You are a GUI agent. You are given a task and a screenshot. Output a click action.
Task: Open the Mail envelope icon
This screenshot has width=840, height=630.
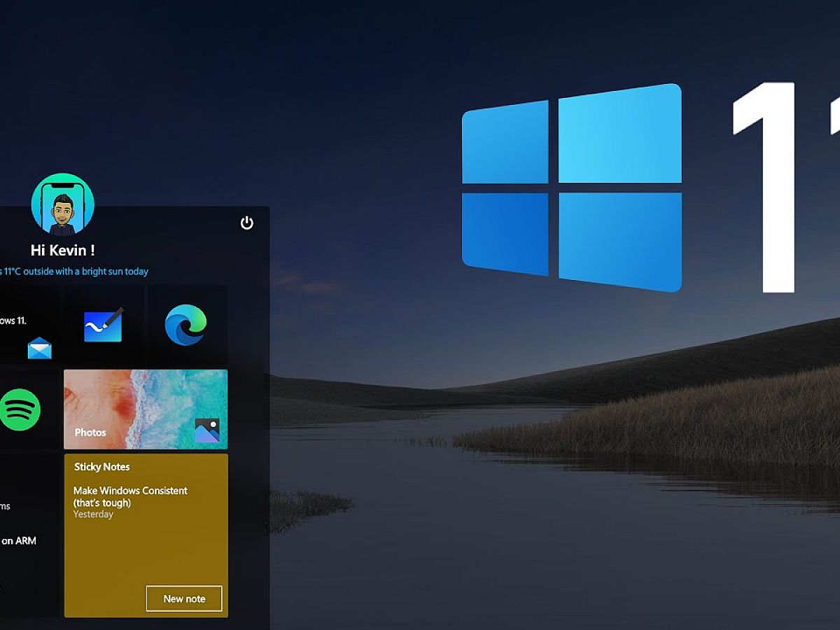[x=40, y=348]
